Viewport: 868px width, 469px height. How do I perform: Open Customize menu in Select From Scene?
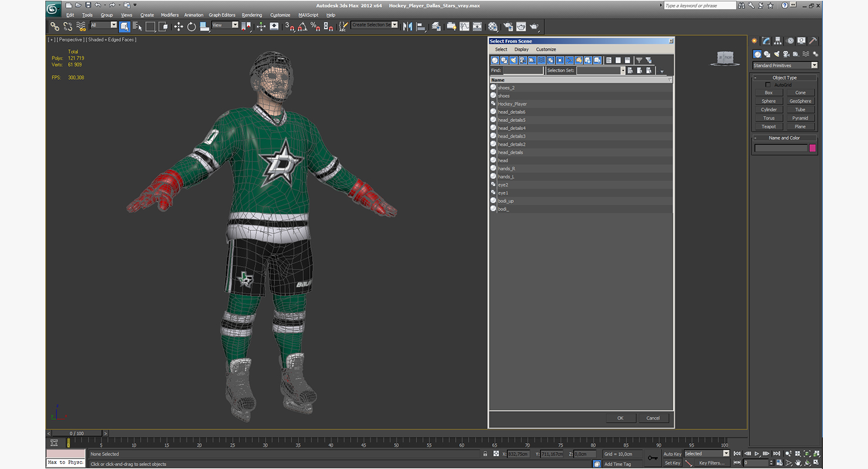tap(546, 49)
